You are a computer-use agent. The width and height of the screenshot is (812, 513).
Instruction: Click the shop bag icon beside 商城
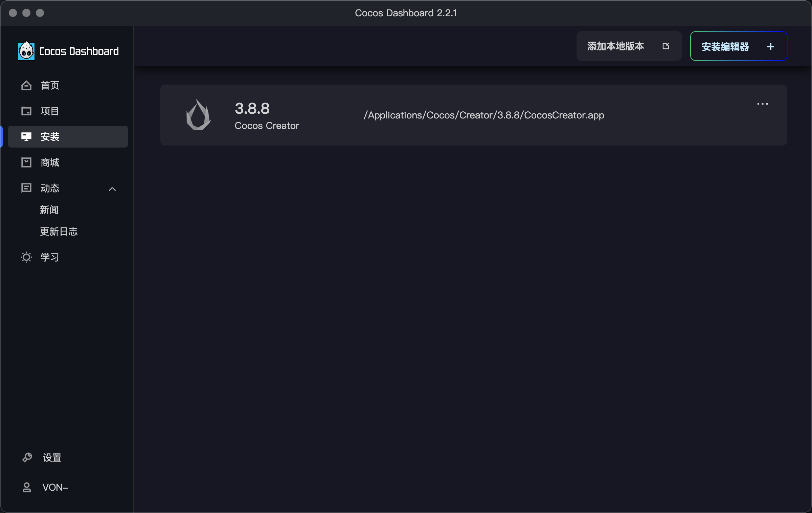(26, 162)
